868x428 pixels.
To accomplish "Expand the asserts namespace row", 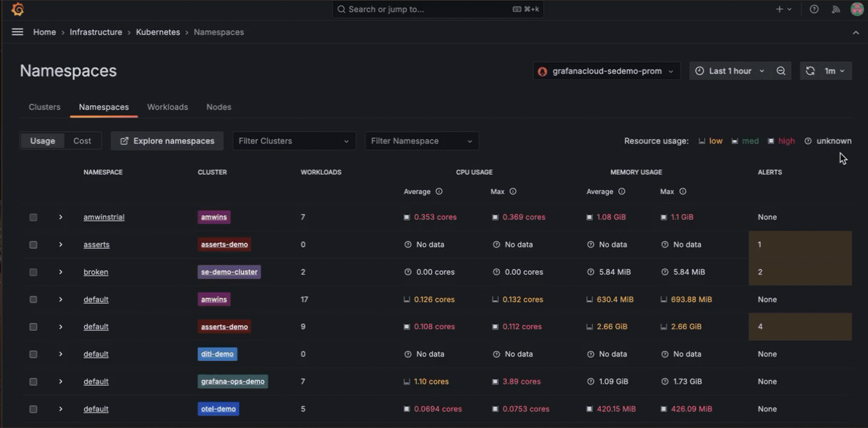I will 61,245.
